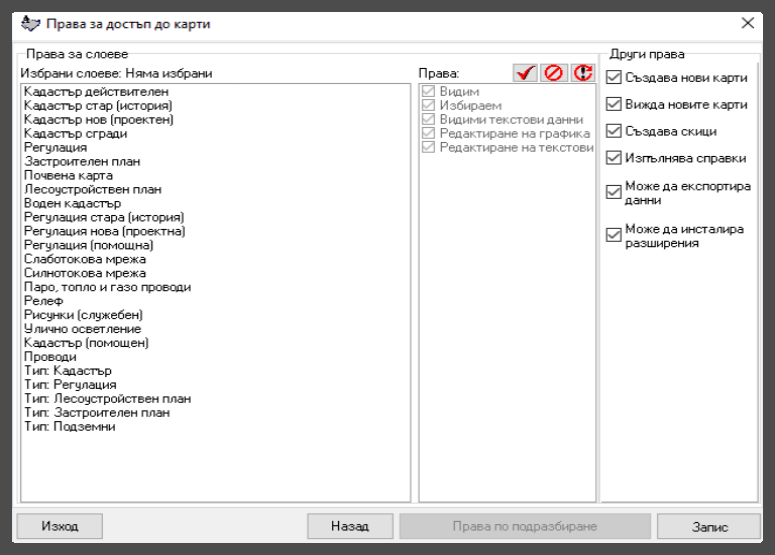Viewport: 775px width, 555px height.
Task: Uncheck 'Може да експортира данни'
Action: coord(614,193)
